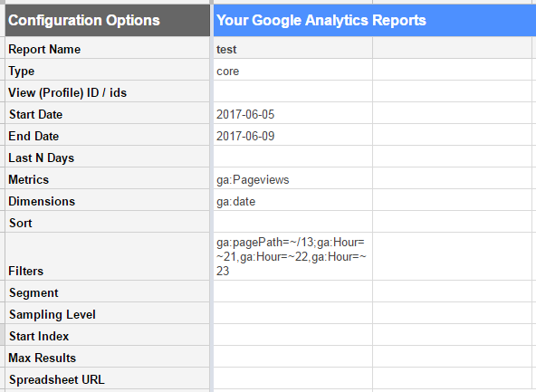
Task: Select the Report Name value cell 'test'
Action: pyautogui.click(x=293, y=49)
